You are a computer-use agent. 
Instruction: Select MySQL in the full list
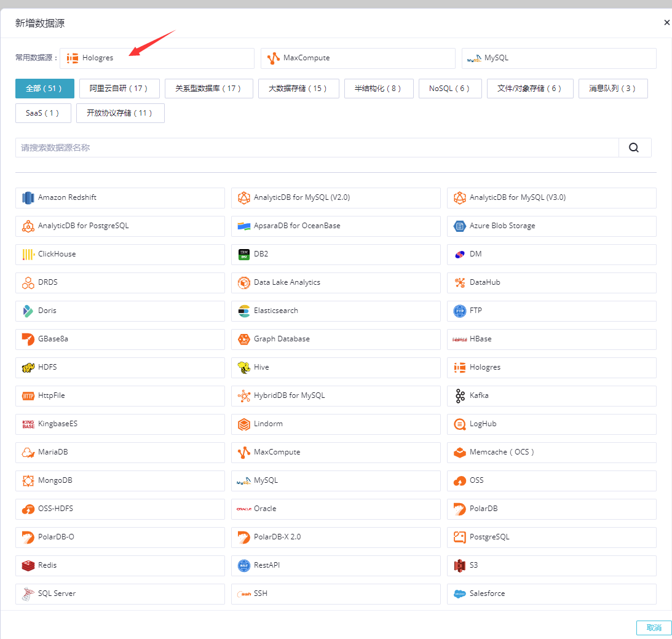[x=336, y=481]
